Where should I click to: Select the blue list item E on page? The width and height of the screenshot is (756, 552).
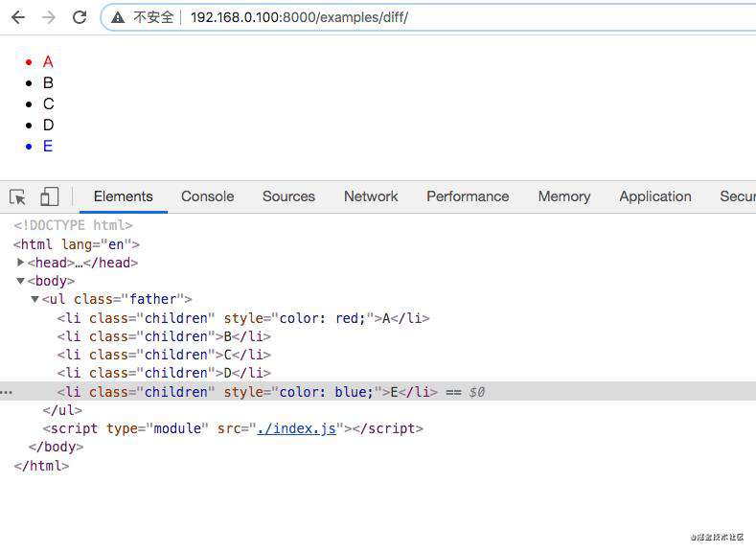[x=48, y=146]
